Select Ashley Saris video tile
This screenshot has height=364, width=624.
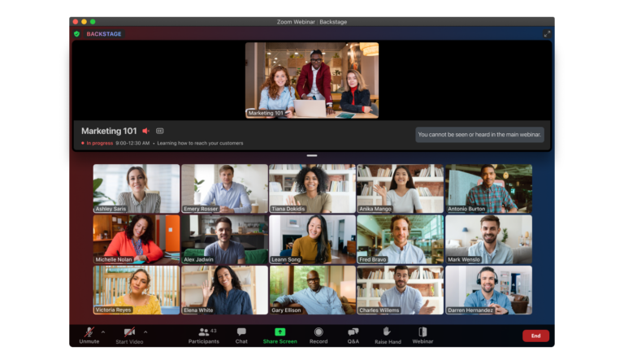click(136, 188)
